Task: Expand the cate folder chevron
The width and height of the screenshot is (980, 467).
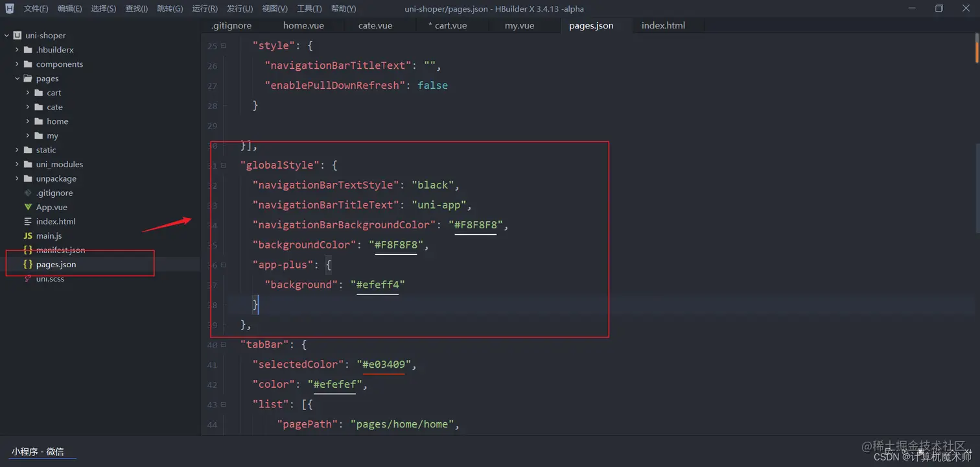Action: 28,107
